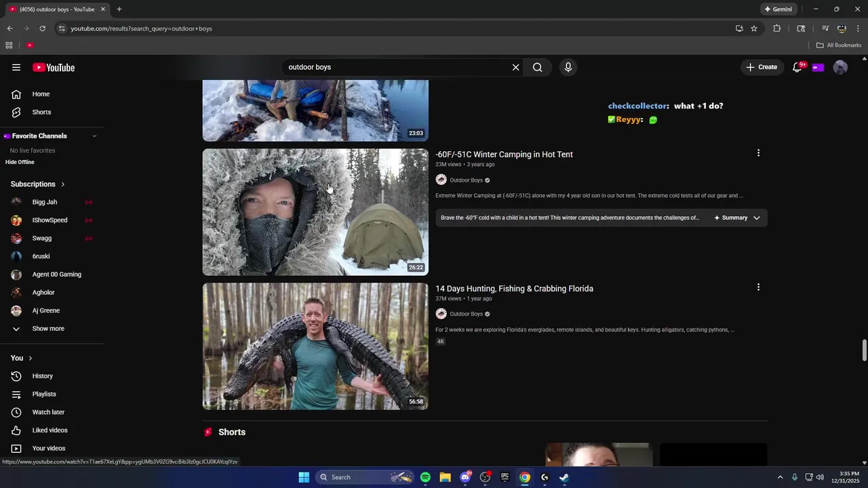This screenshot has width=868, height=488.
Task: Go to the YouTube logo home link
Action: pyautogui.click(x=54, y=67)
